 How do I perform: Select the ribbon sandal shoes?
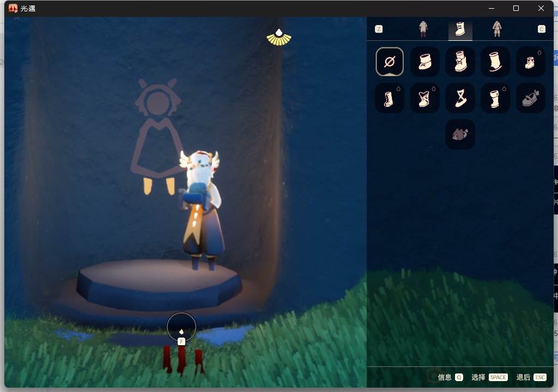[x=460, y=98]
